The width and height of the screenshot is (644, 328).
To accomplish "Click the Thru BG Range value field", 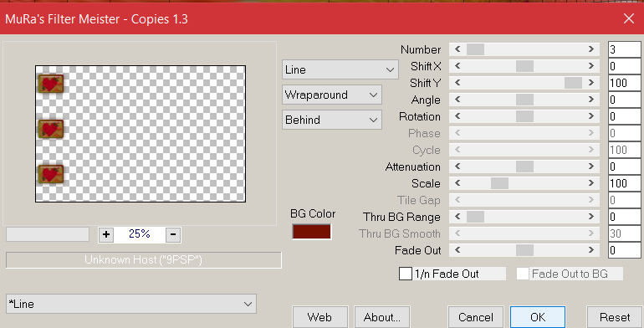I will 624,217.
